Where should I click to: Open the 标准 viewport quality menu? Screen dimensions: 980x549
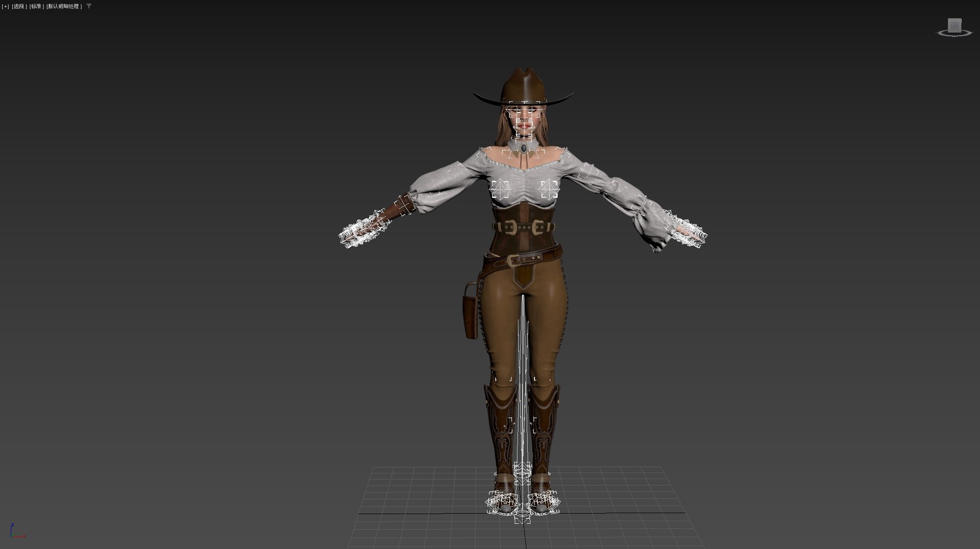[36, 6]
